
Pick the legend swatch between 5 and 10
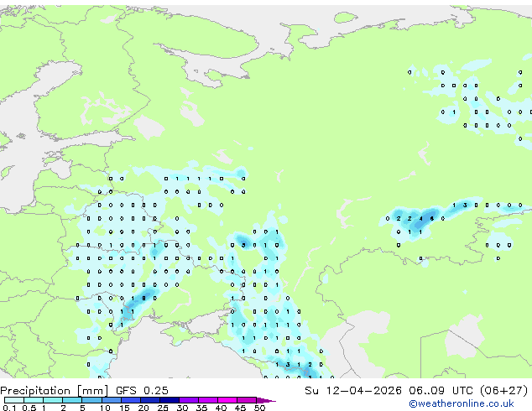pyautogui.click(x=91, y=400)
